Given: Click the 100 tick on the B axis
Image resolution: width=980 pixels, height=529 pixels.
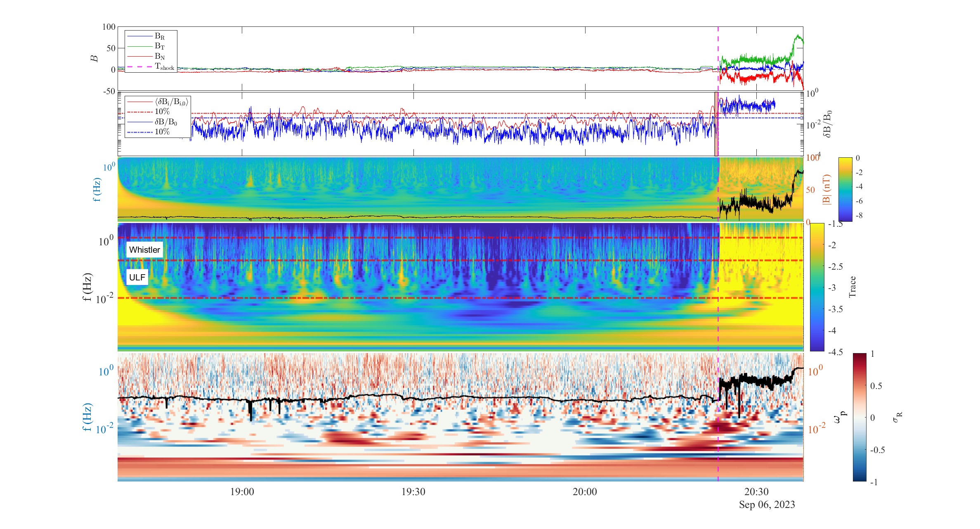Looking at the screenshot, I should [x=109, y=27].
